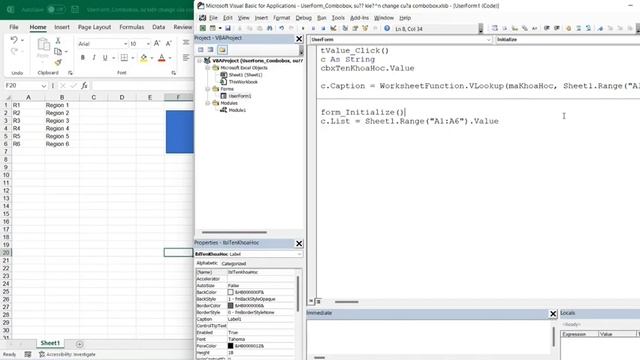Open the Name Box dropdown arrow

tap(44, 86)
